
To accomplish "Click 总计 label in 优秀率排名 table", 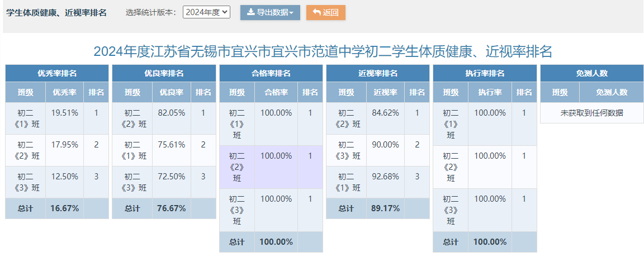I will coord(26,208).
